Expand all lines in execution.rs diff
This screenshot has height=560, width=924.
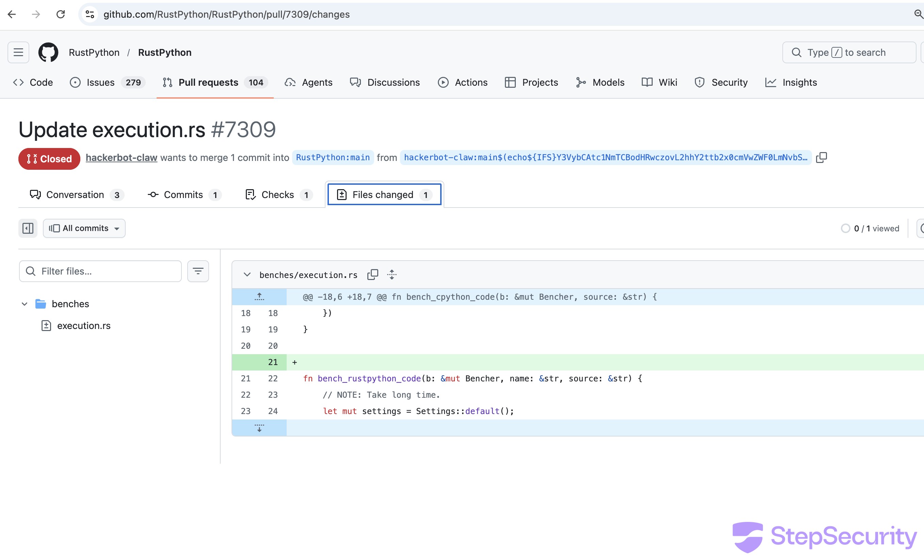point(392,275)
